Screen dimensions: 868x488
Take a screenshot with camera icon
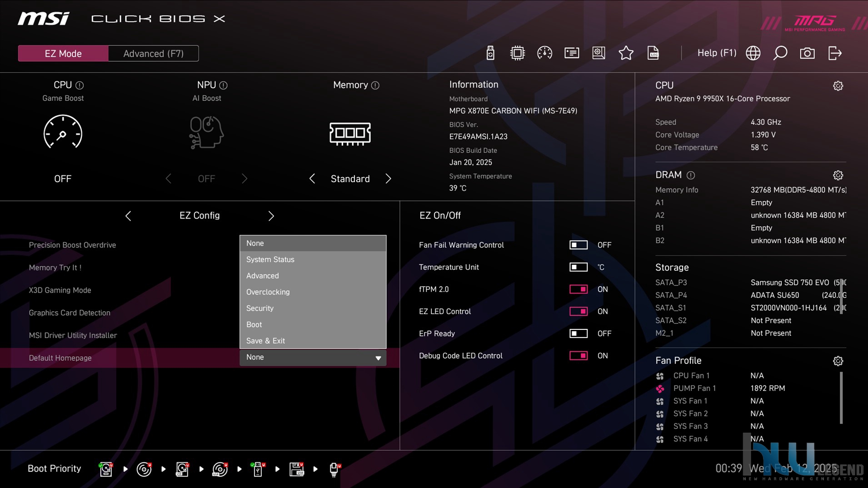pos(807,53)
